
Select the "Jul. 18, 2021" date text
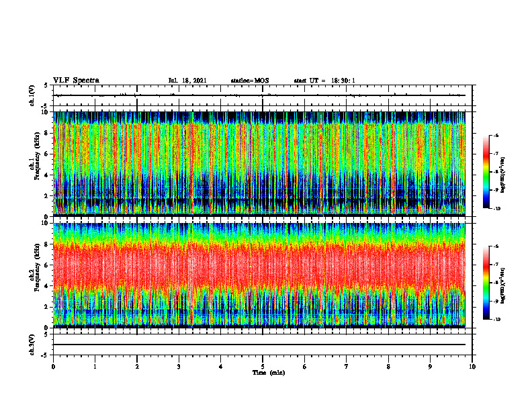(x=187, y=81)
